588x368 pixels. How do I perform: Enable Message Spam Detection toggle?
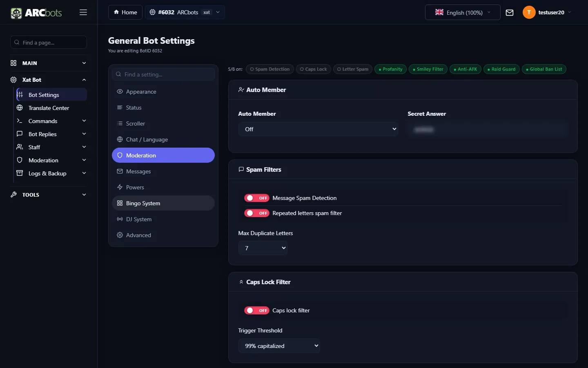click(x=256, y=198)
